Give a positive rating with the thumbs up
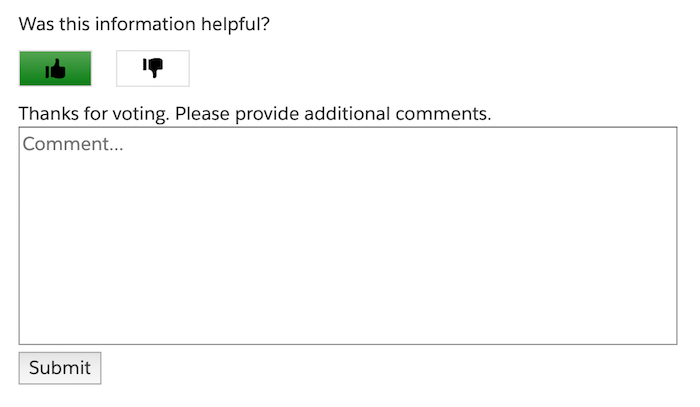This screenshot has width=700, height=407. (x=55, y=69)
